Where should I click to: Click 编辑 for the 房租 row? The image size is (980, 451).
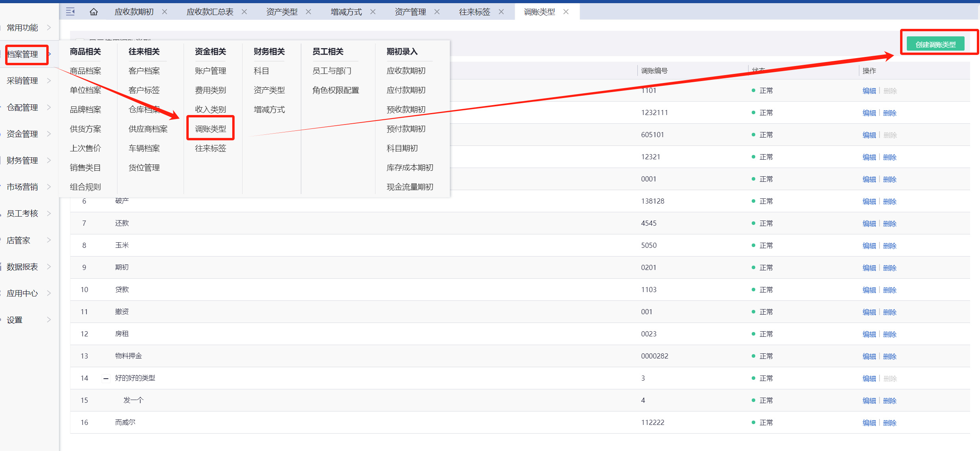click(869, 334)
